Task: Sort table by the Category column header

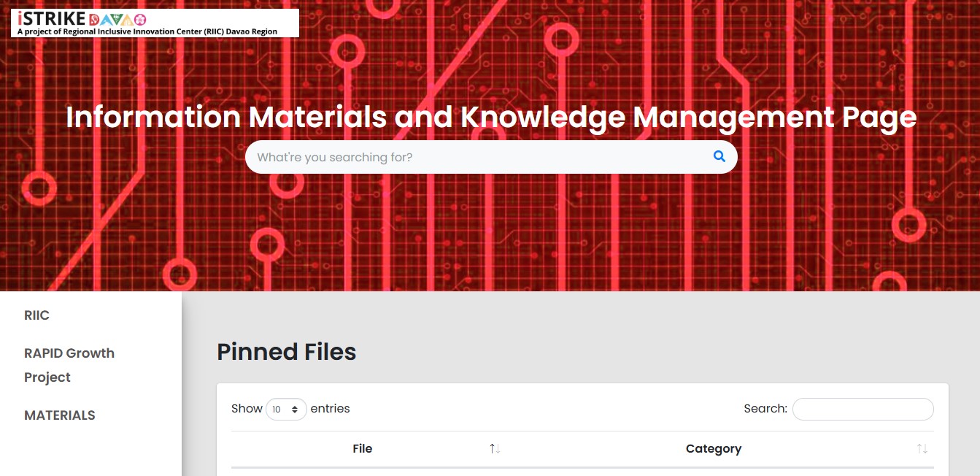Action: tap(713, 449)
